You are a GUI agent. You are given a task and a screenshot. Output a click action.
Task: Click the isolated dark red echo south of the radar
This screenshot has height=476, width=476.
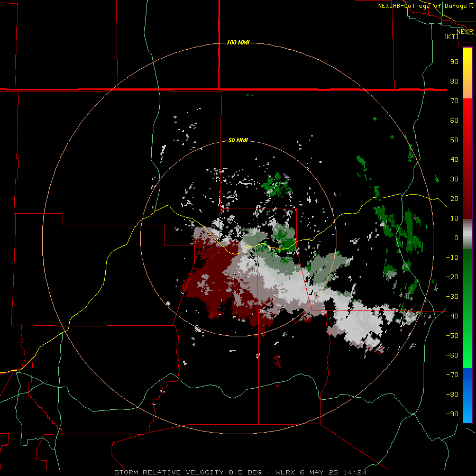coord(277,361)
